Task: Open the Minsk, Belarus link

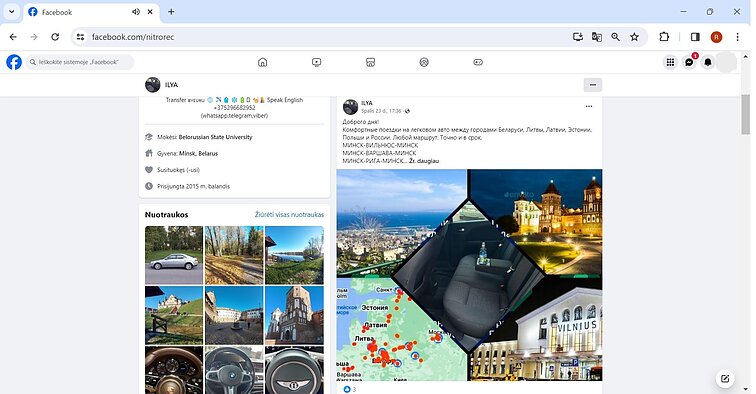Action: click(198, 153)
